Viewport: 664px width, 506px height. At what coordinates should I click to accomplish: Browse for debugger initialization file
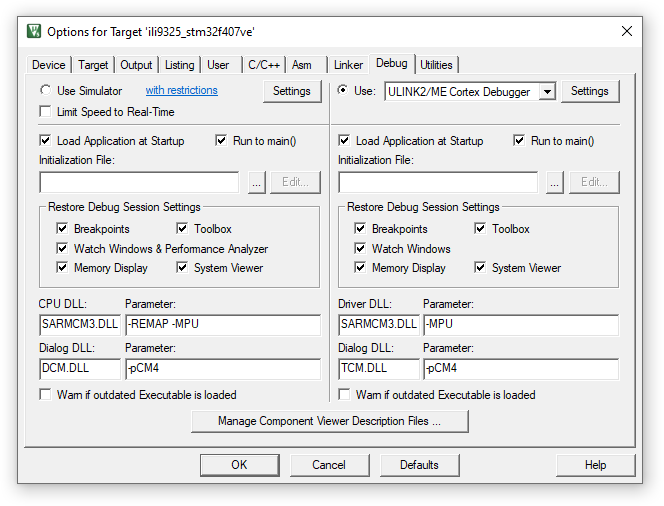click(x=555, y=182)
